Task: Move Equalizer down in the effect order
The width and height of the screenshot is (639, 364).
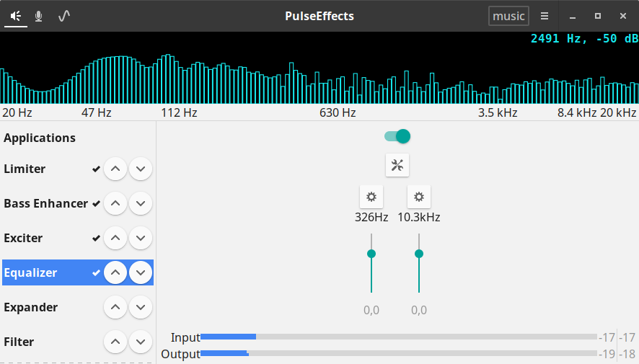Action: [x=141, y=272]
